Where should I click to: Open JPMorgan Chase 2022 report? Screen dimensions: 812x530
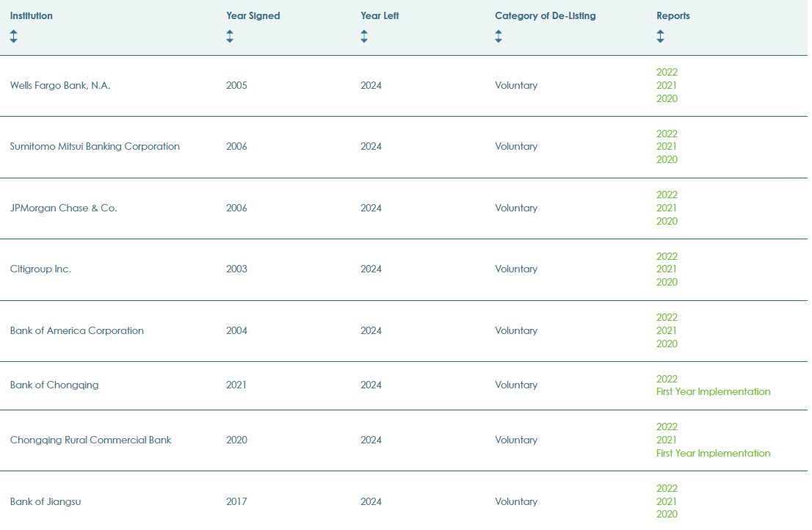(667, 195)
